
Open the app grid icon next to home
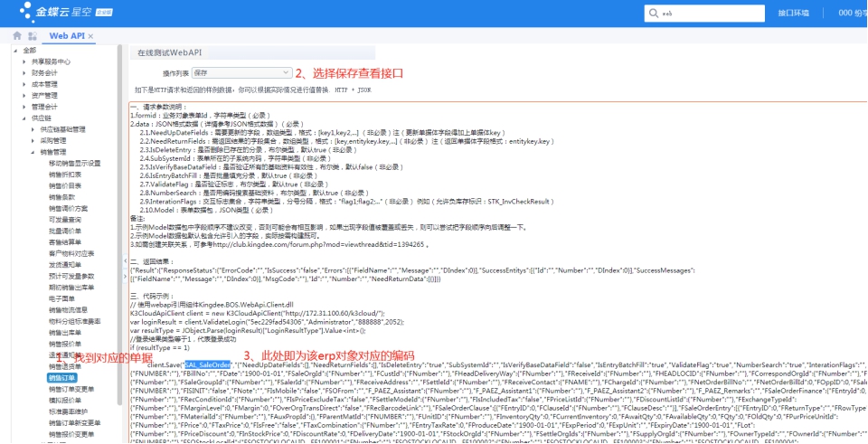(x=33, y=36)
